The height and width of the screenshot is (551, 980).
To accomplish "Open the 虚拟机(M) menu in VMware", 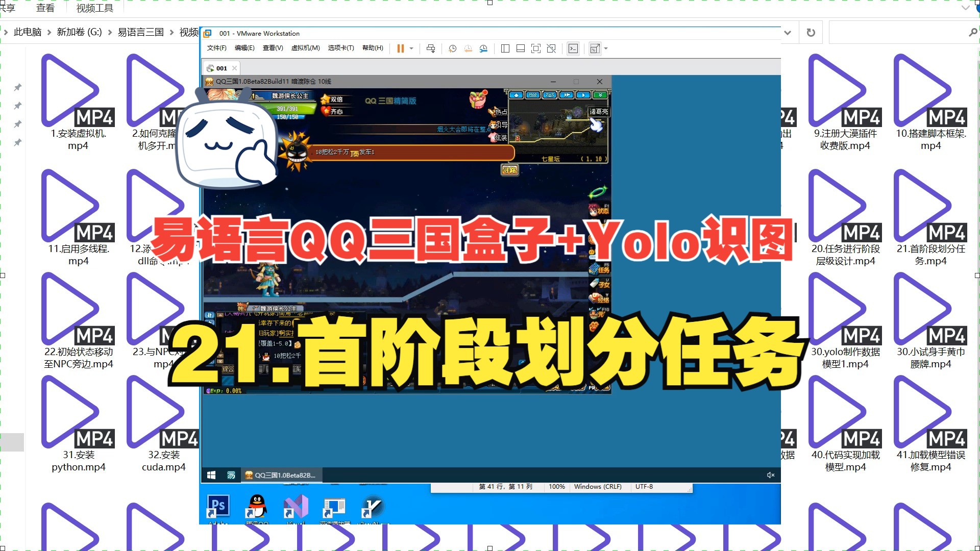I will tap(305, 48).
